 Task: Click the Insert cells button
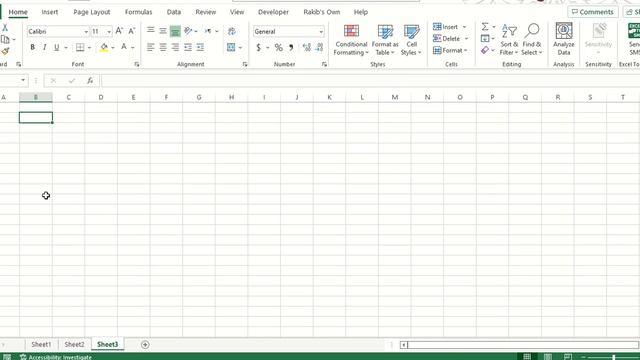point(446,27)
